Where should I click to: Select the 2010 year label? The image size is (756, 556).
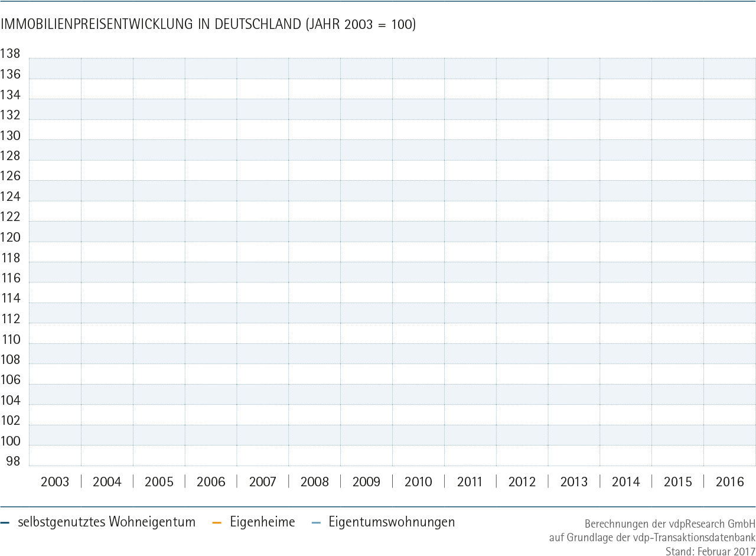(418, 482)
